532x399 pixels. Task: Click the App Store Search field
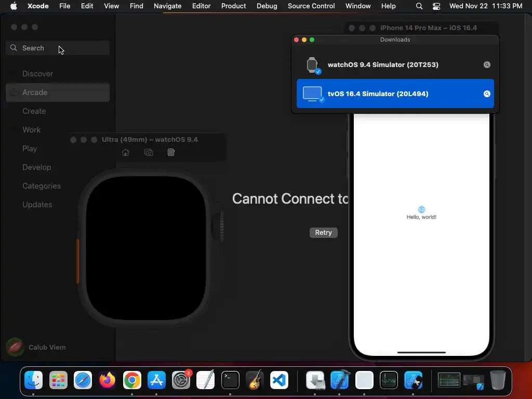(x=58, y=48)
